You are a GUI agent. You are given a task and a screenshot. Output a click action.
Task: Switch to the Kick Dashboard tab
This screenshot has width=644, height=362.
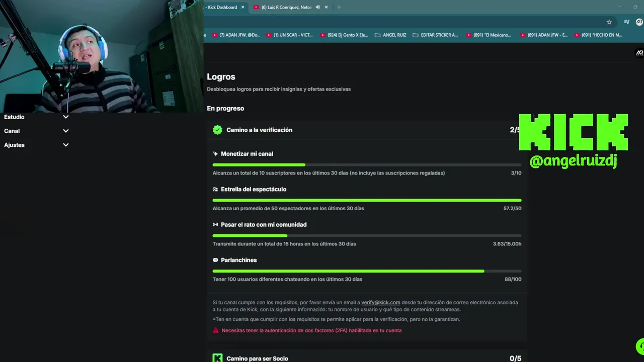coord(222,7)
